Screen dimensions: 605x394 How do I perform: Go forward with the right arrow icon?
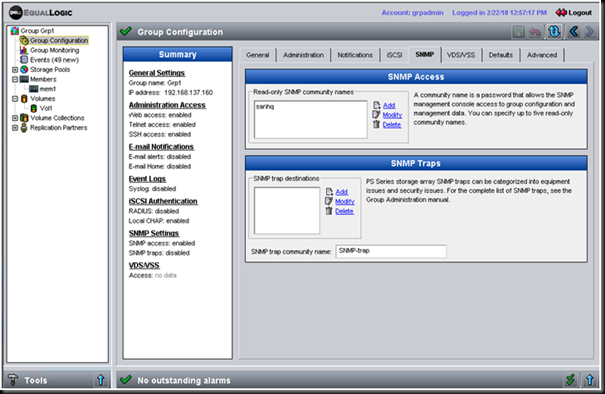[590, 32]
